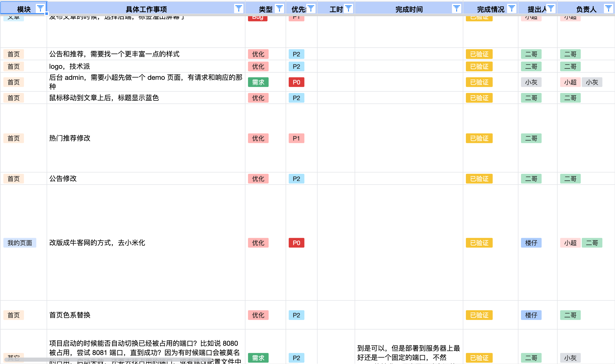
Task: Click the 类型 column filter icon
Action: click(279, 9)
